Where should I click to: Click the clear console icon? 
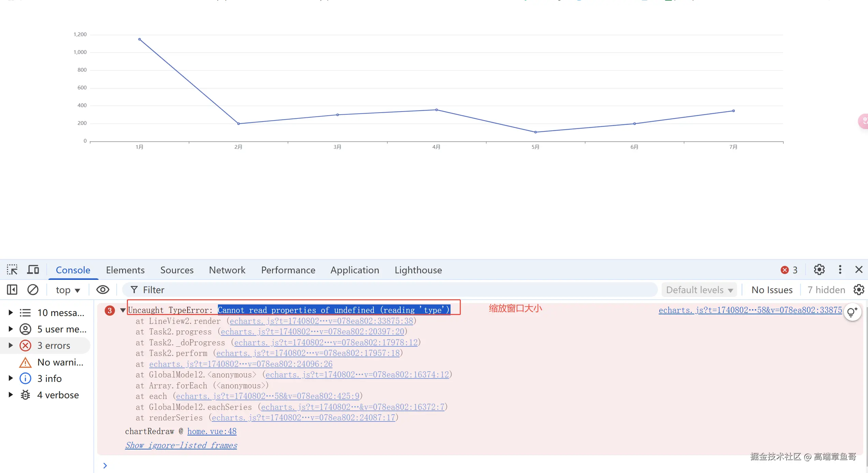click(33, 290)
